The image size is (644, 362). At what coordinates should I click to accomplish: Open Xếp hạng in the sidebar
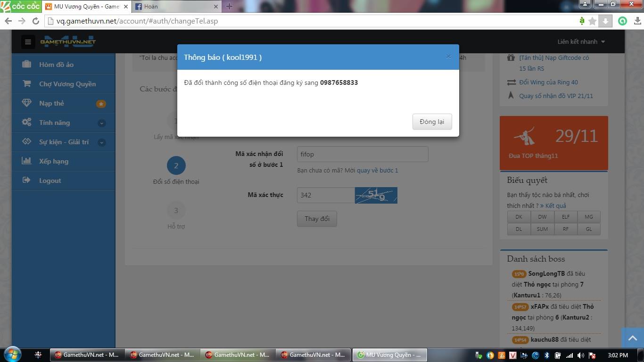pos(63,161)
